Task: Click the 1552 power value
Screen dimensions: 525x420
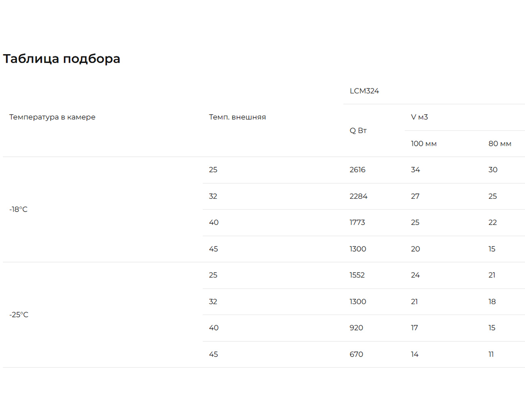Action: (357, 275)
